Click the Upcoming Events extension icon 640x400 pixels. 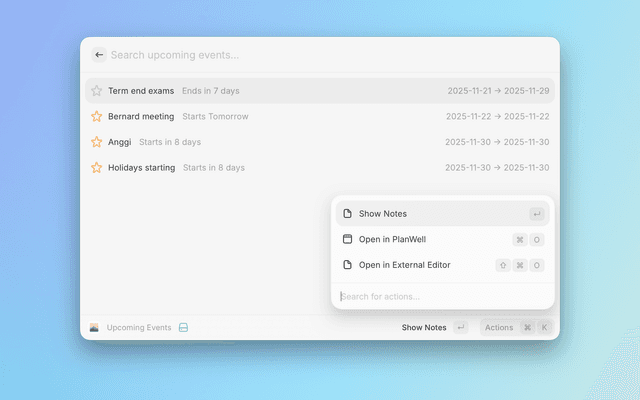(x=94, y=327)
